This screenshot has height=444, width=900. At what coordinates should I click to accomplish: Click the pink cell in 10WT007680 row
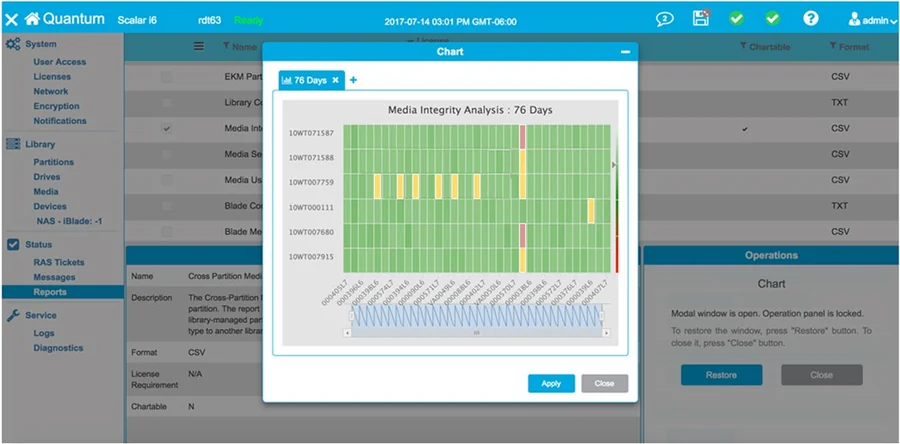tap(522, 236)
